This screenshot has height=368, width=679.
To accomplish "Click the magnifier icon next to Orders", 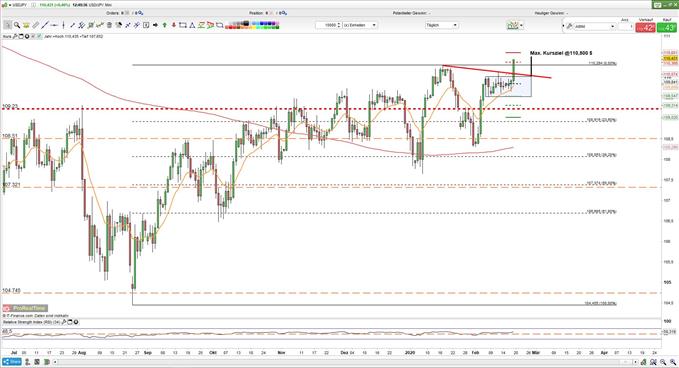I will coord(140,13).
